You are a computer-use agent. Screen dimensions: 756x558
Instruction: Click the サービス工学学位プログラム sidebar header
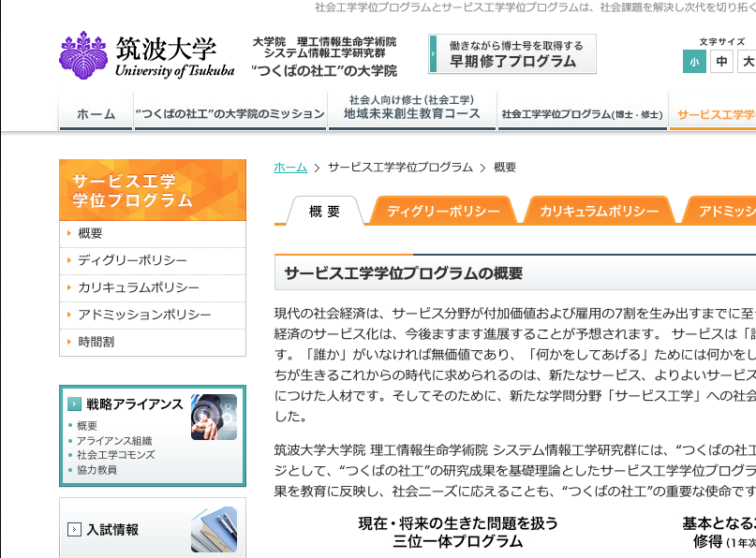(x=153, y=190)
